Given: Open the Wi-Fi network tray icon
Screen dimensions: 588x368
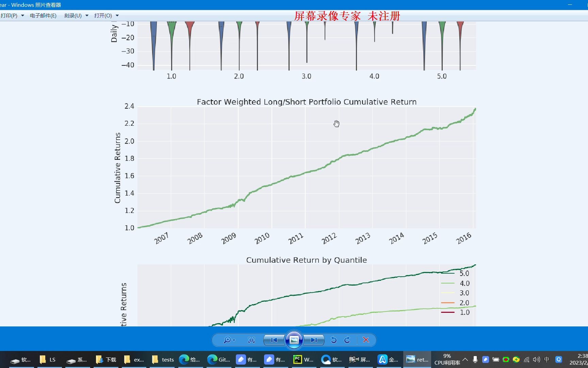Looking at the screenshot, I should pos(526,359).
